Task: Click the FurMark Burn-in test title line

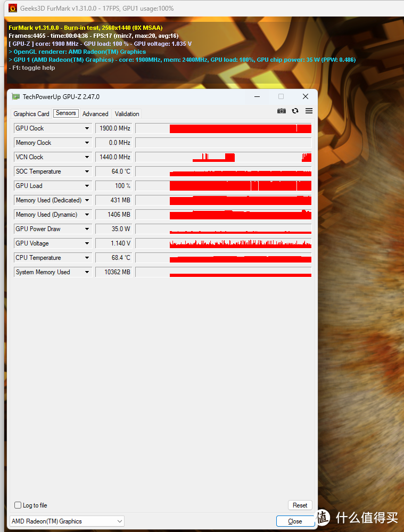Action: click(86, 28)
